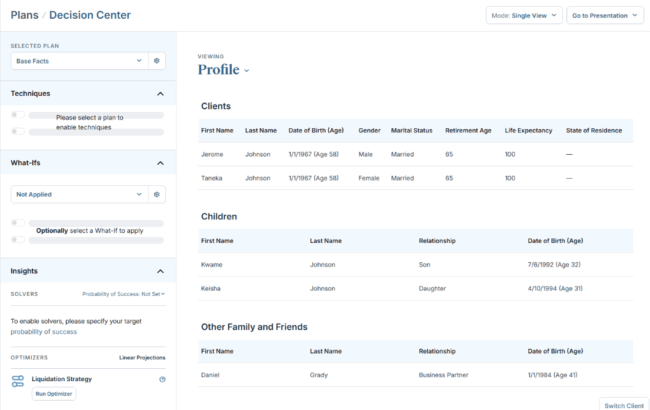Screen dimensions: 650x410
Task: Open the Go to Presentation menu
Action: pyautogui.click(x=605, y=15)
